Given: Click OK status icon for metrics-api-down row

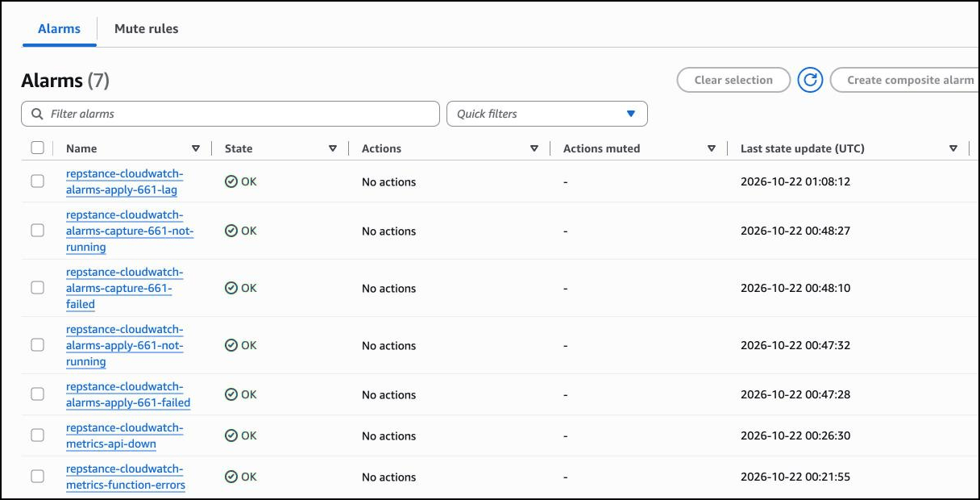Looking at the screenshot, I should (231, 435).
